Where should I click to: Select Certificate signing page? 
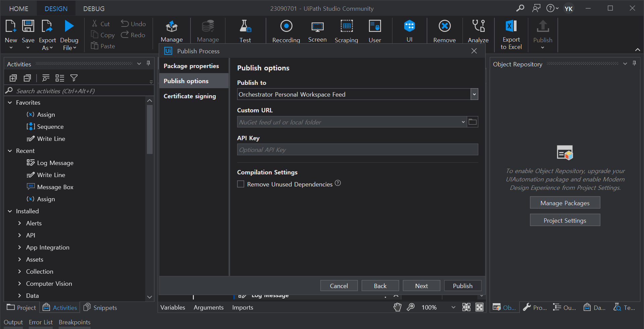pos(194,96)
